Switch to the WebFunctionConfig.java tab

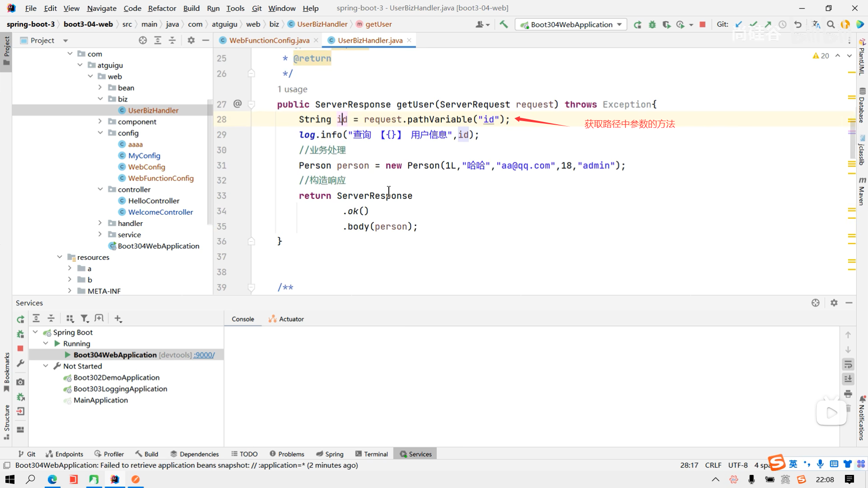(x=269, y=40)
